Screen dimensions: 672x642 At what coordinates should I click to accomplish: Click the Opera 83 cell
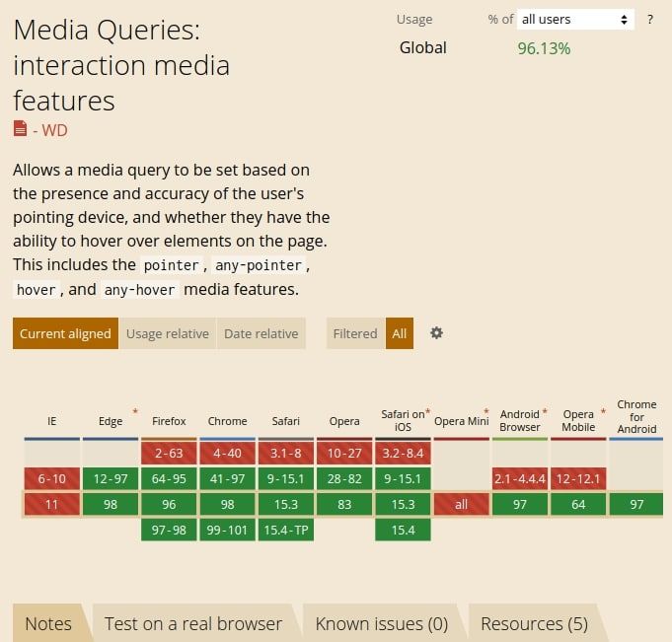(344, 504)
